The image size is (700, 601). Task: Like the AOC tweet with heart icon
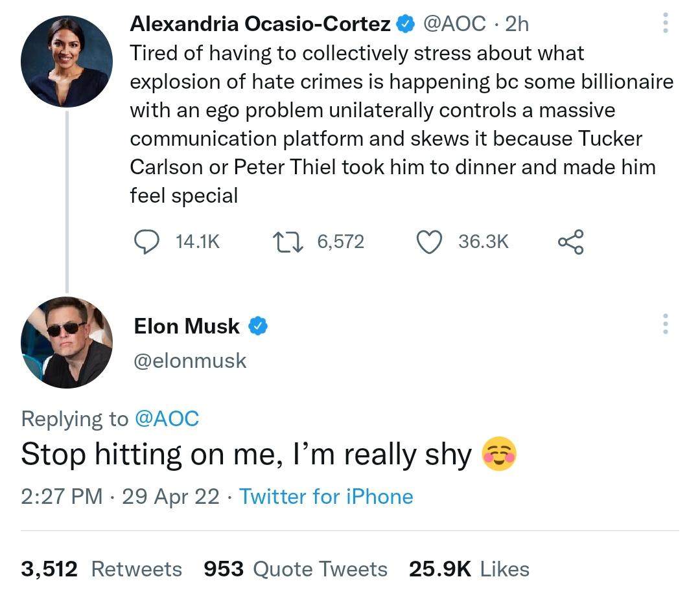click(428, 242)
